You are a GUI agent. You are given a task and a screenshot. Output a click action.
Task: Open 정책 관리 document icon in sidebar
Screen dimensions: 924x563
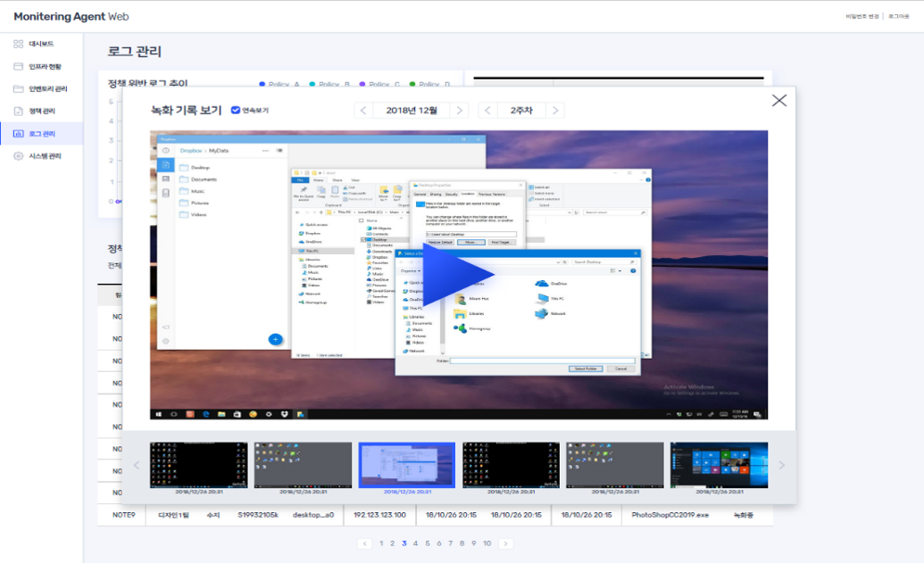pos(19,111)
